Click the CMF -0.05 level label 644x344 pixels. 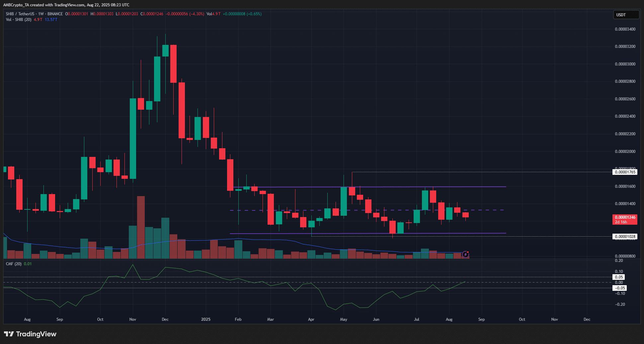click(619, 288)
